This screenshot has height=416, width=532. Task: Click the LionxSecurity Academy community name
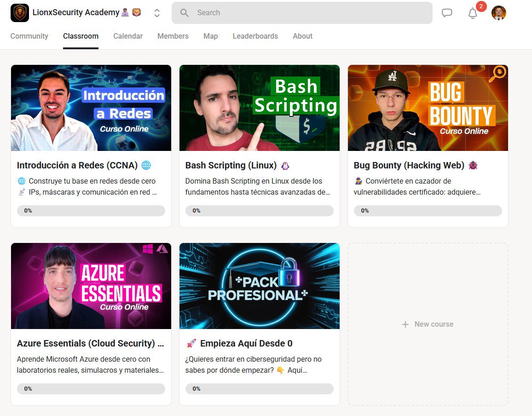(76, 12)
